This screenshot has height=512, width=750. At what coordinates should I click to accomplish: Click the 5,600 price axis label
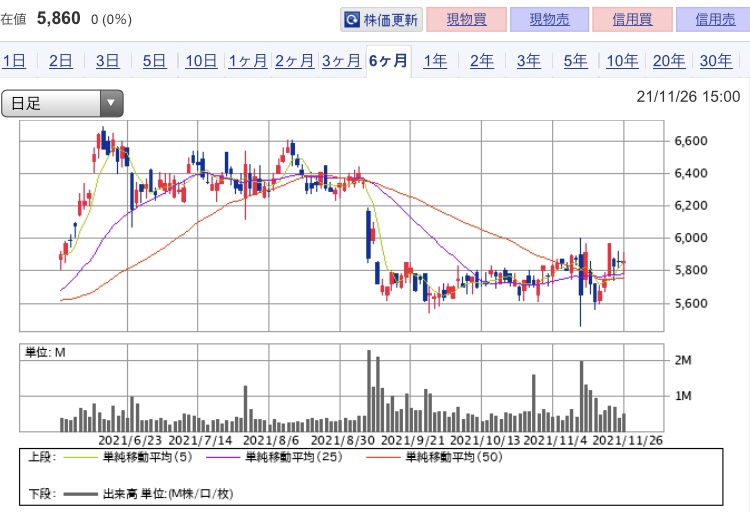[x=691, y=303]
